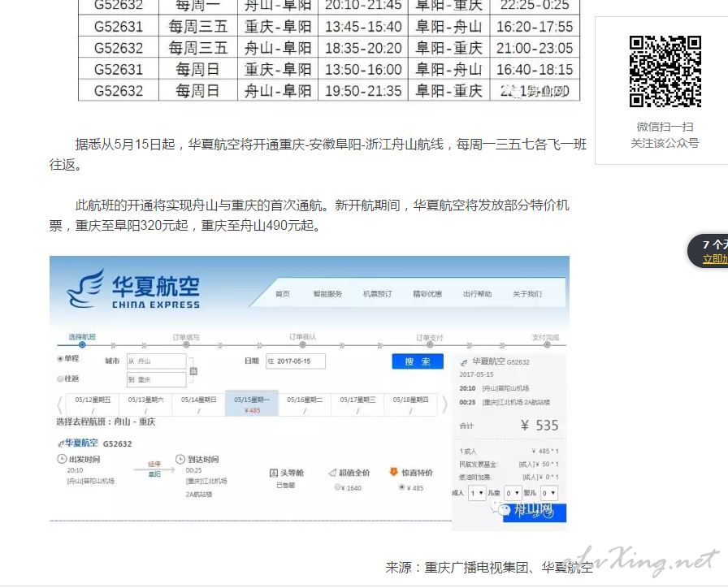This screenshot has height=588, width=728.
Task: Click the 微信扫一扫 caption
Action: 665,127
